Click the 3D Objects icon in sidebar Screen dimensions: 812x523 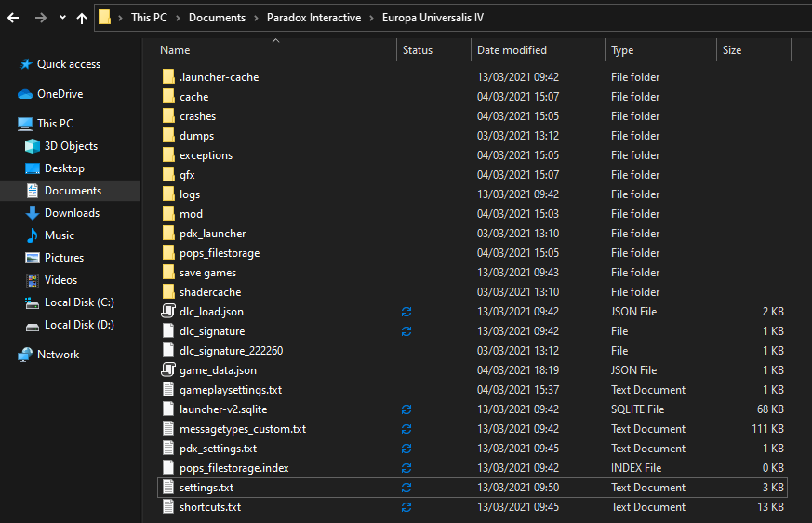[x=33, y=146]
